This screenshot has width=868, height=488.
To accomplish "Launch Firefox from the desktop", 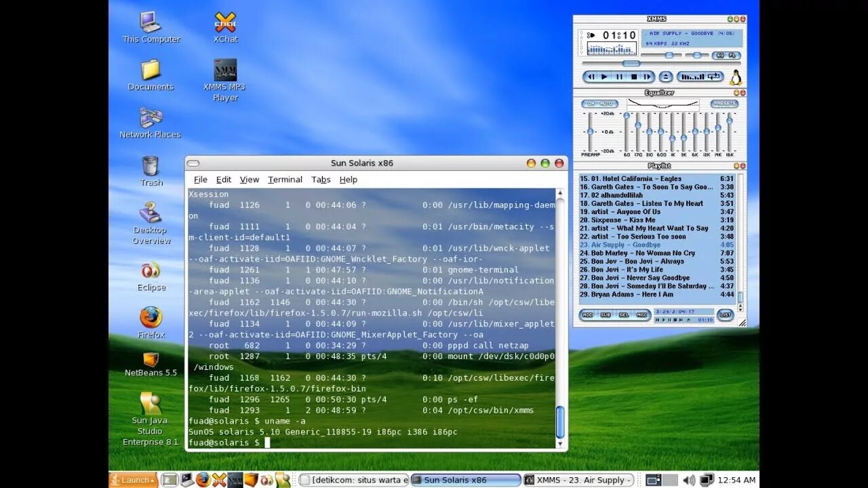I will pos(151,323).
